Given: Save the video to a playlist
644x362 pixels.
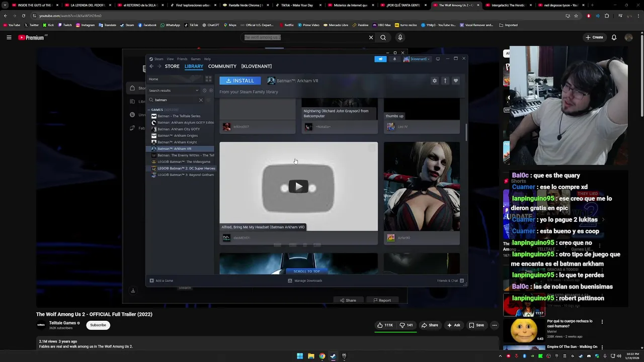Looking at the screenshot, I should coord(476,325).
